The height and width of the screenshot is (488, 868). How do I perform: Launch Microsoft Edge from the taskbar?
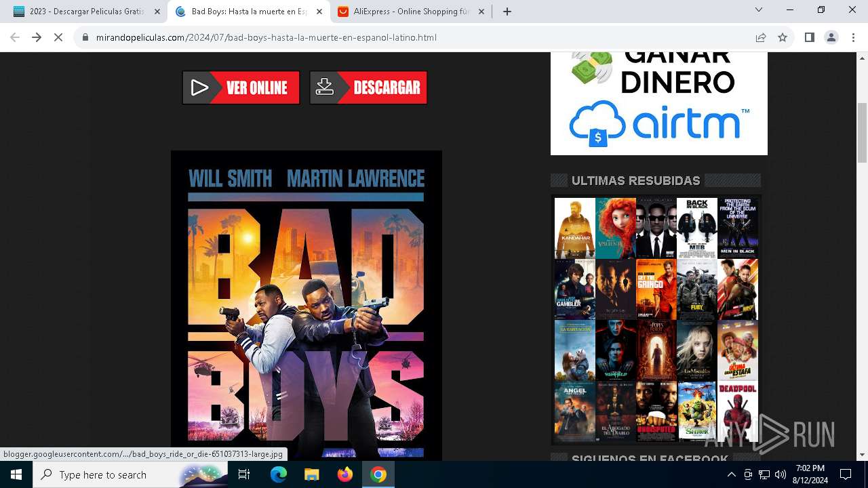(279, 474)
